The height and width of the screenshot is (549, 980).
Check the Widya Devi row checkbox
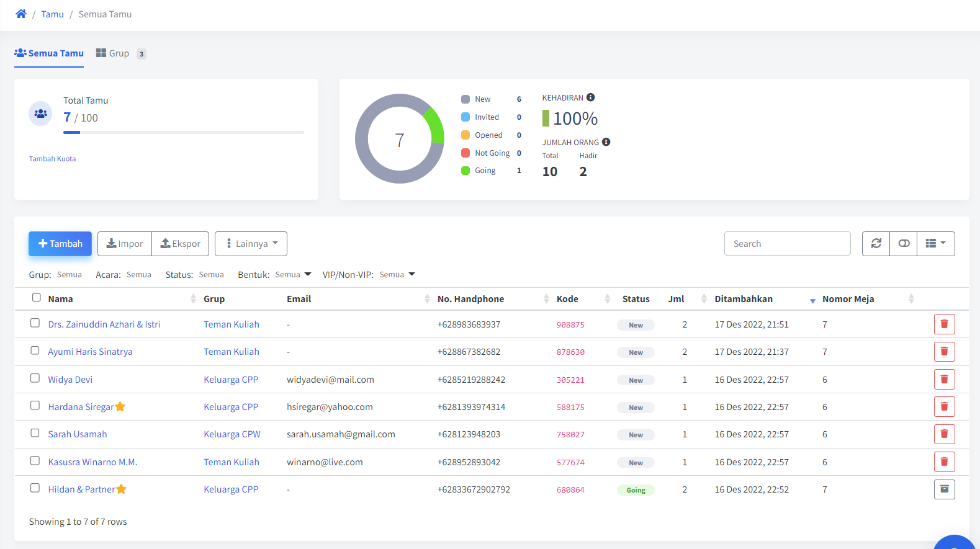click(35, 378)
